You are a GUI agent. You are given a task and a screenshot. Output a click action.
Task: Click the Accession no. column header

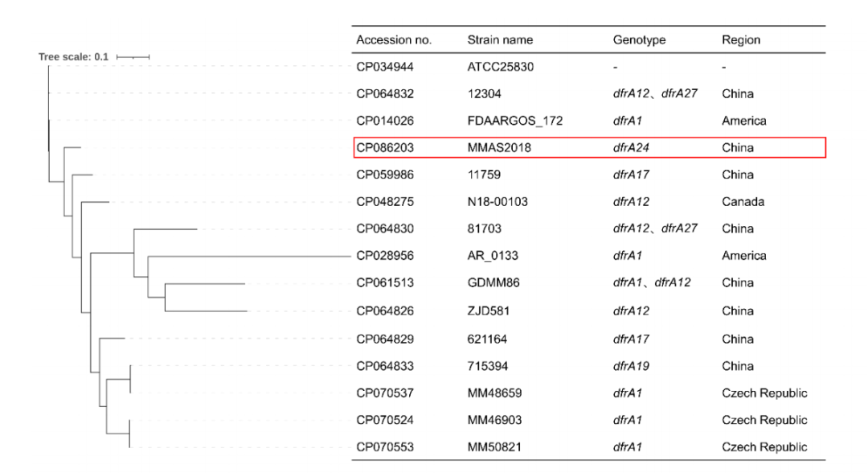point(394,39)
